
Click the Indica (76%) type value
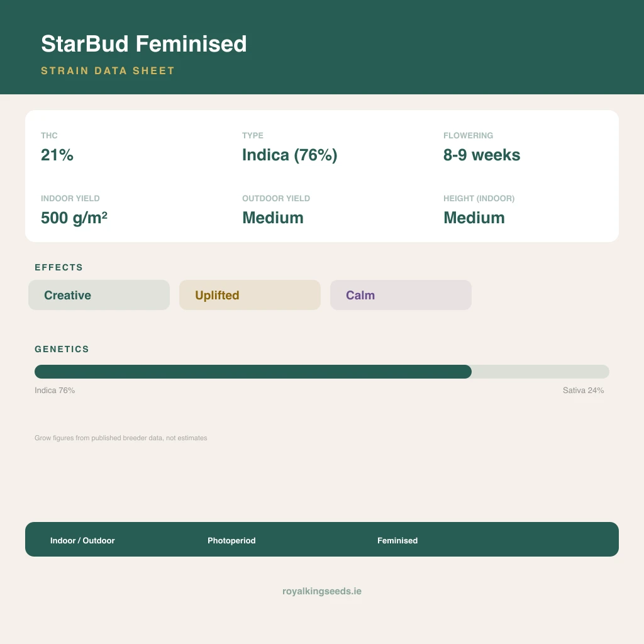point(289,155)
